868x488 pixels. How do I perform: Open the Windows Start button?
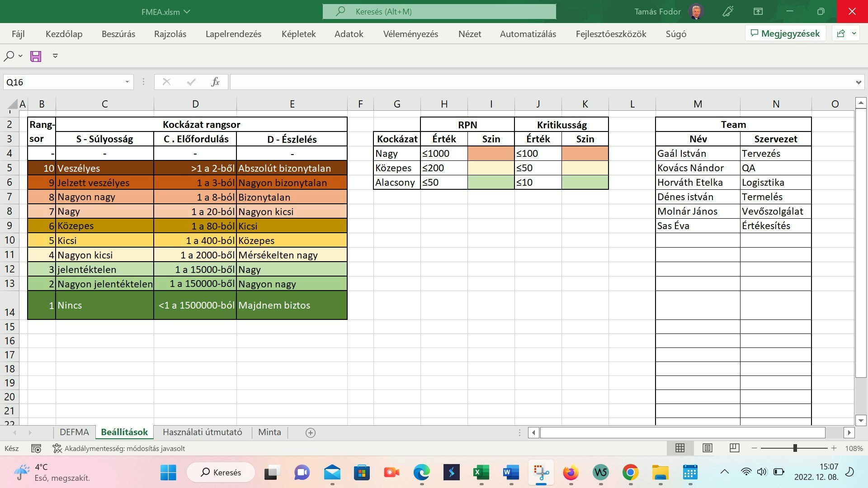tap(169, 473)
